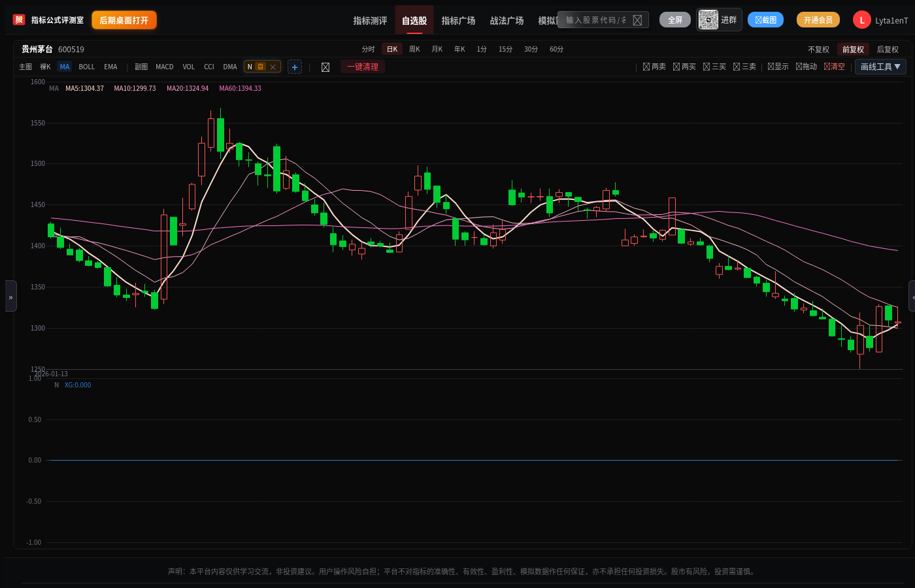
Task: Expand the left side panel arrow
Action: click(x=10, y=297)
